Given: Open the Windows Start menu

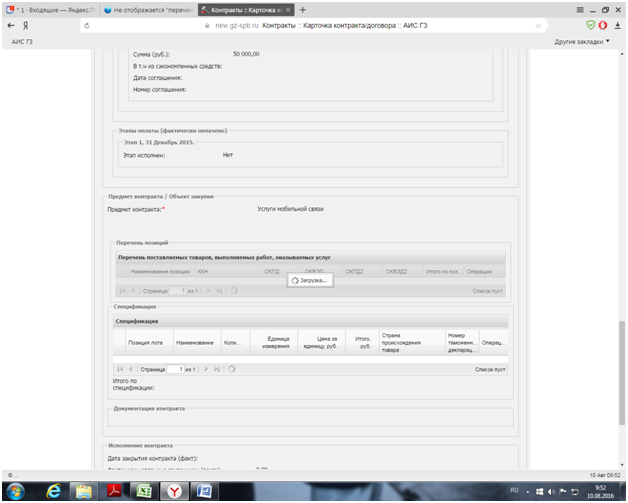Looking at the screenshot, I should [x=16, y=491].
